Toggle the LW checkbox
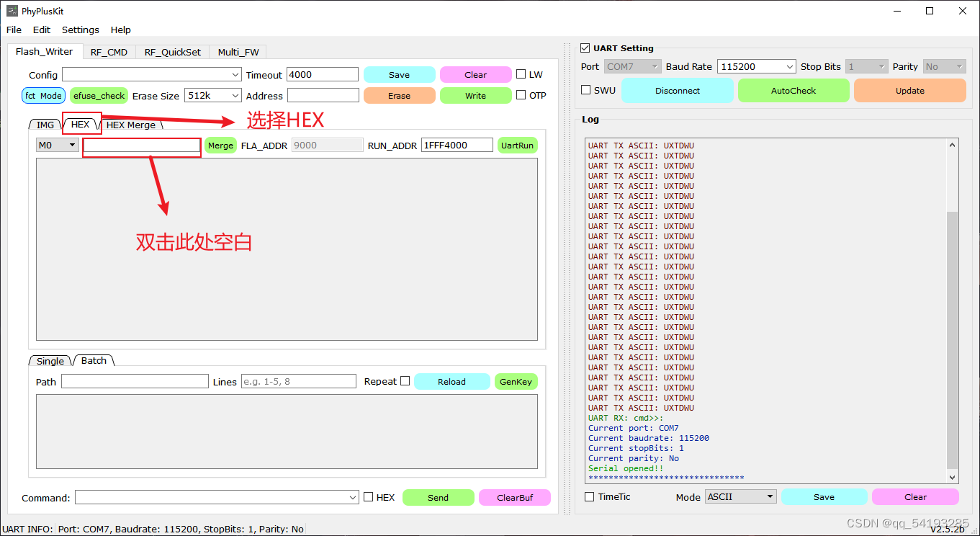The height and width of the screenshot is (536, 980). click(x=521, y=74)
